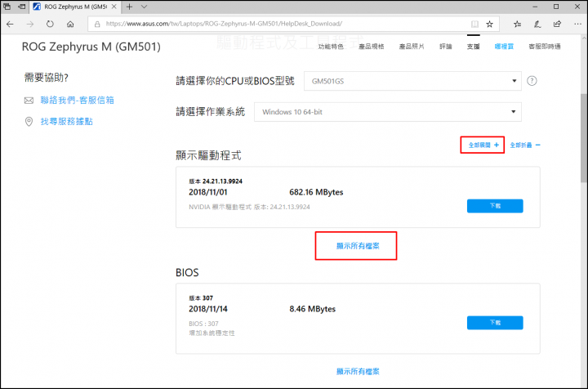588x389 pixels.
Task: Set these tabs aside icon
Action: point(22,7)
